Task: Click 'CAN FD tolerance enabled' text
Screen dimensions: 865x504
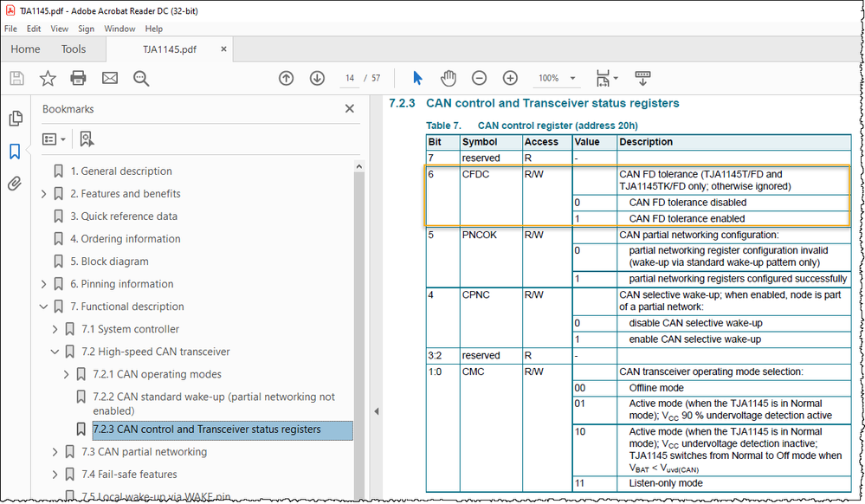Action: coord(687,219)
